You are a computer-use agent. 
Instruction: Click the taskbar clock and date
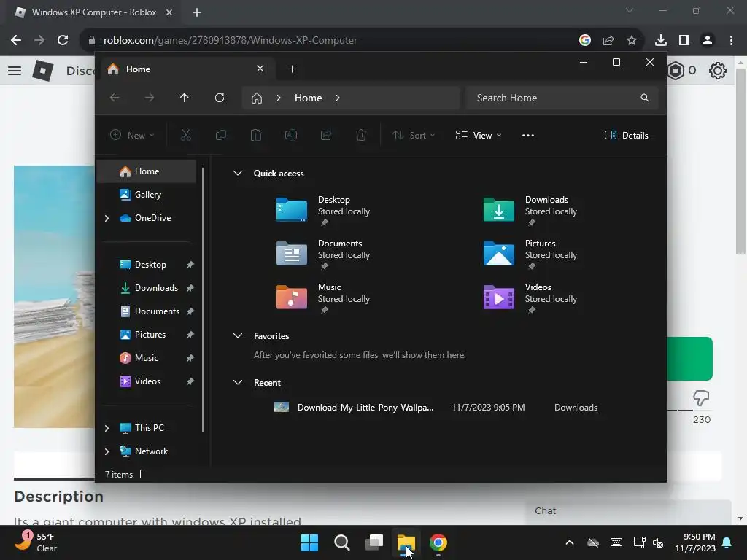click(695, 542)
